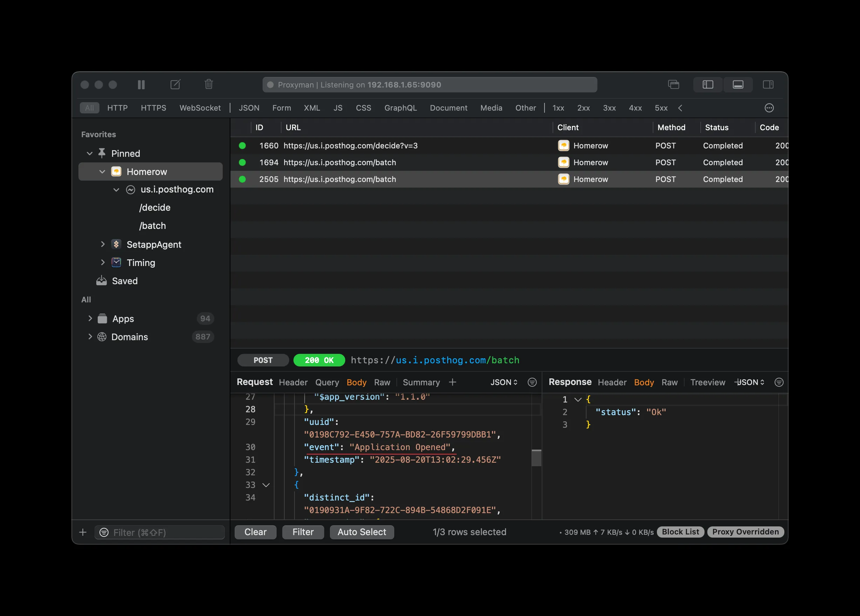Click the Apps folder icon
Screen dimensions: 860x616
tap(102, 318)
